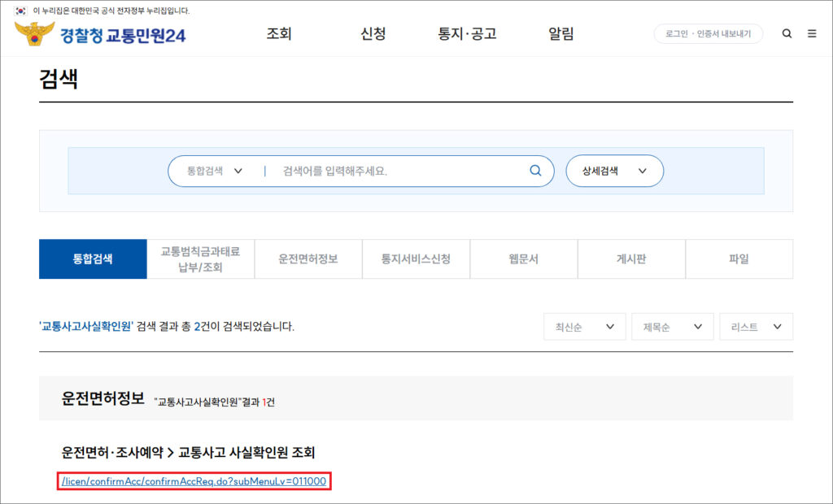Open the 신청 menu
Screen dimensions: 833x504
tap(373, 34)
